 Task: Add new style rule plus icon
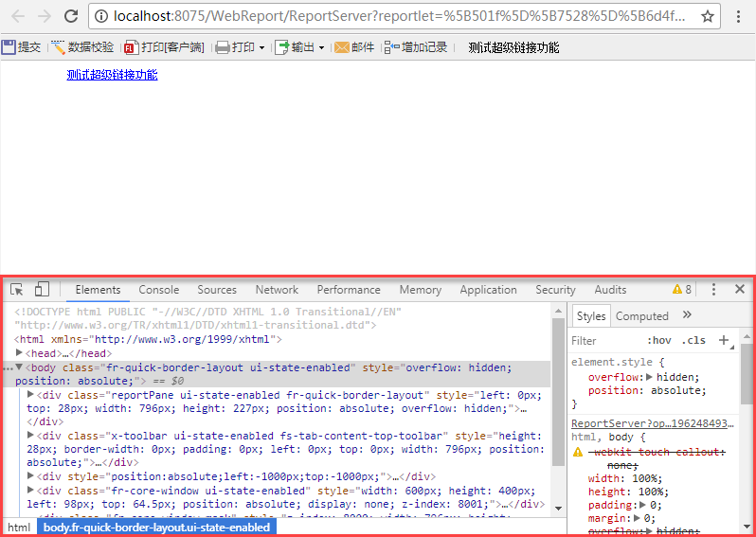[x=724, y=340]
